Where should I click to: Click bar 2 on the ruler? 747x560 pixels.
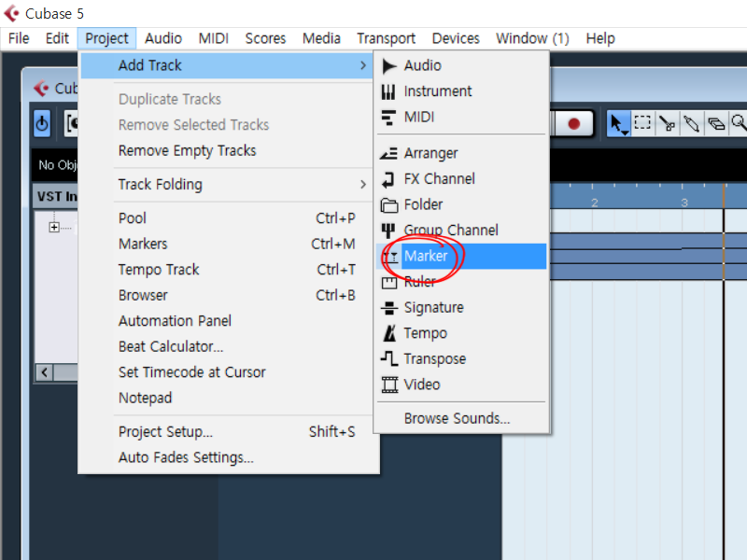(x=594, y=203)
